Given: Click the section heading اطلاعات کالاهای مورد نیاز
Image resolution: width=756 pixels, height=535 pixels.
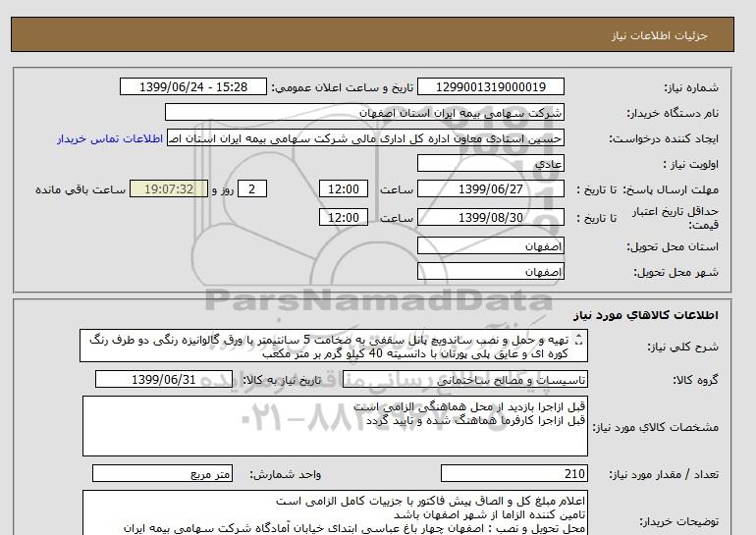Looking at the screenshot, I should click(x=646, y=315).
